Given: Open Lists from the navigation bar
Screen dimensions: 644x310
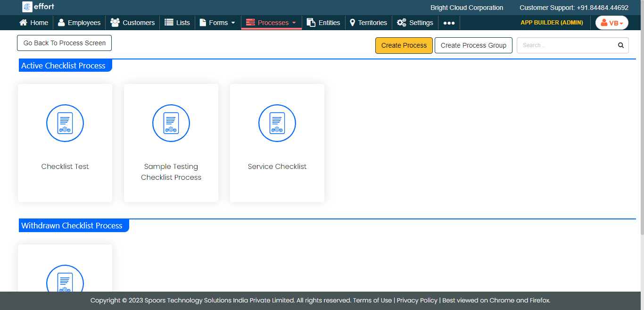Looking at the screenshot, I should (x=177, y=23).
